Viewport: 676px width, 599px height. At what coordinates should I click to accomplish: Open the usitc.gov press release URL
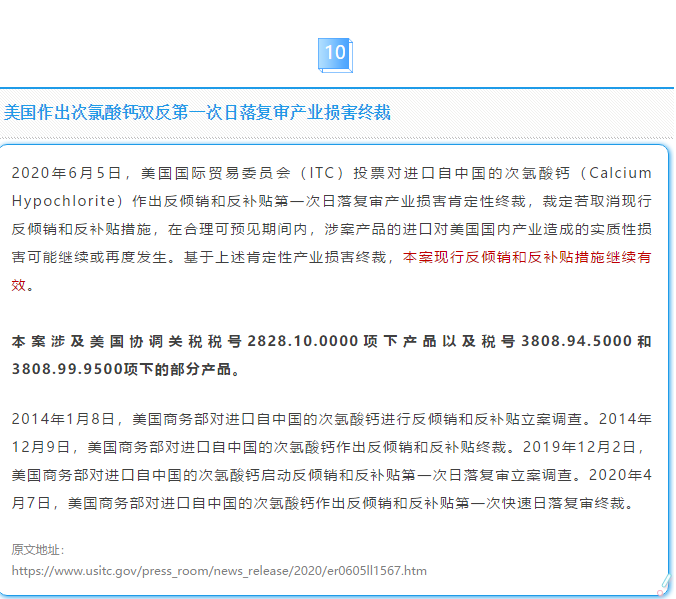tap(219, 571)
